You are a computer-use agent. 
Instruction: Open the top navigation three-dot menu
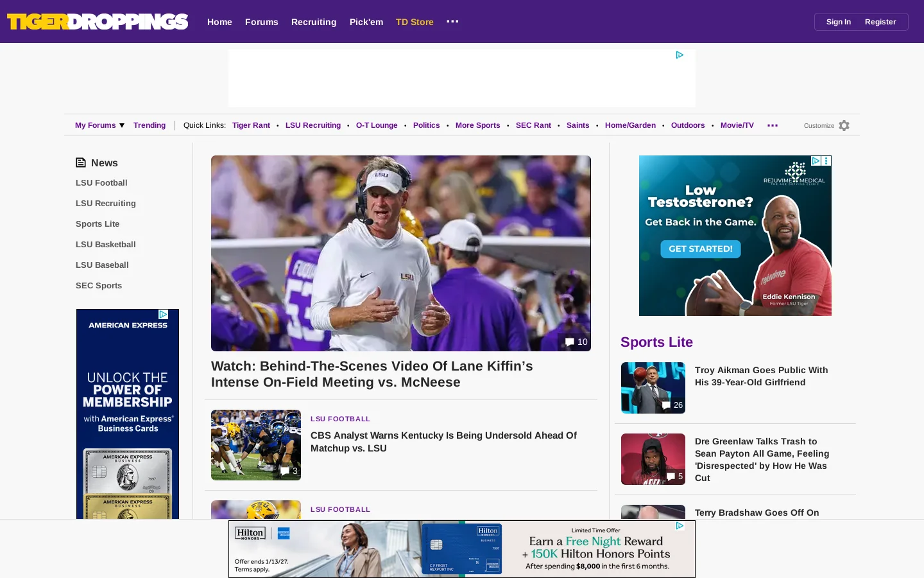pos(452,21)
